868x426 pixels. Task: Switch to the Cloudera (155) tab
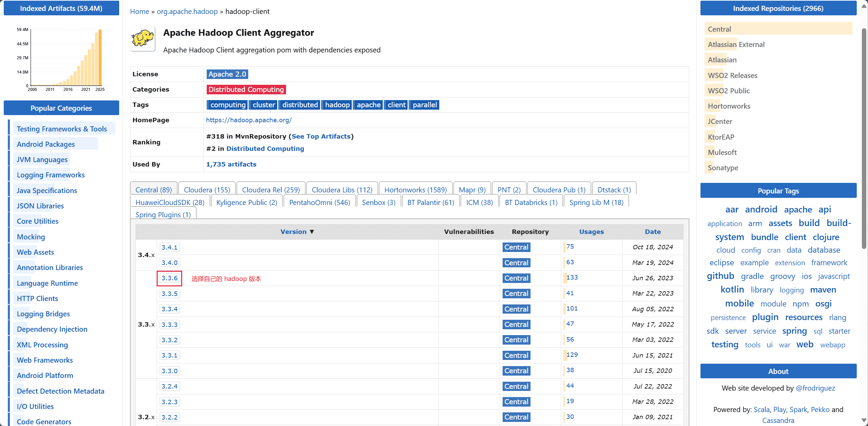click(x=207, y=190)
